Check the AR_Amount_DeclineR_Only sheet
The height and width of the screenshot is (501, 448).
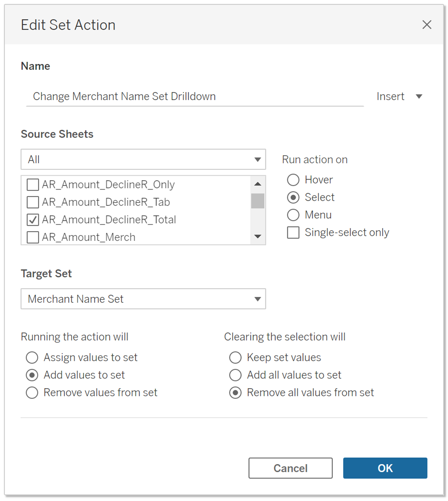coord(33,185)
